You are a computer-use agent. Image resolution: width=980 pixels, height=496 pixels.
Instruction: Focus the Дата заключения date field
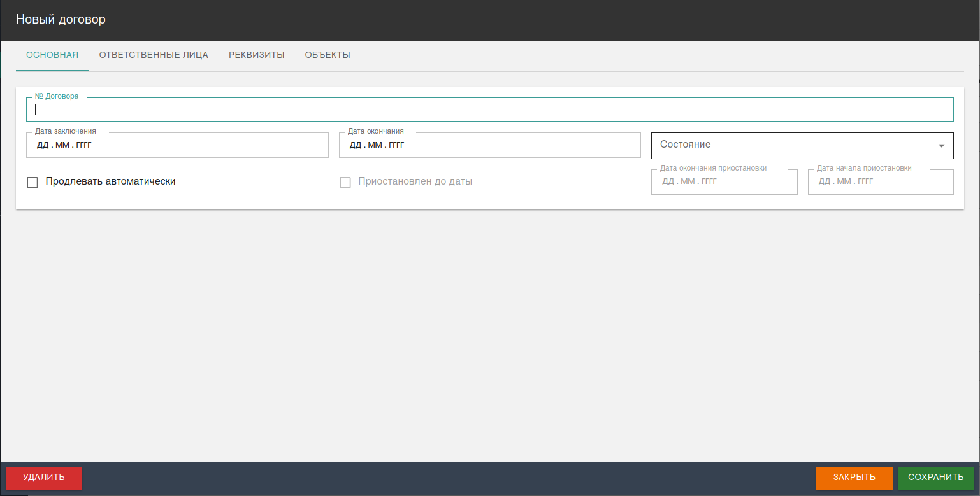[177, 145]
